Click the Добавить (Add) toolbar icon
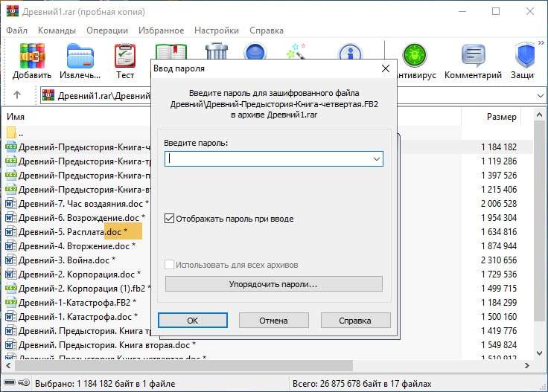The image size is (548, 392). pyautogui.click(x=32, y=56)
